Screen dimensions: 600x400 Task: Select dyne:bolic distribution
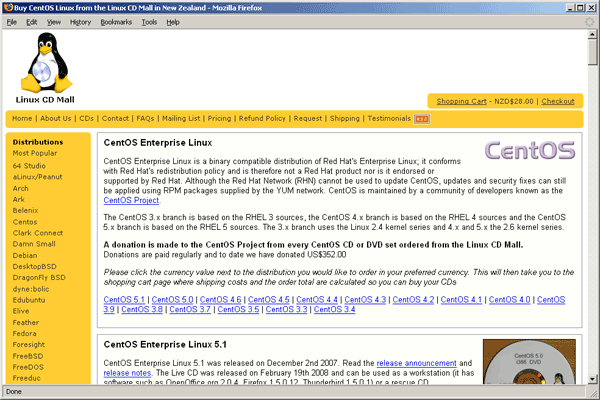point(31,289)
